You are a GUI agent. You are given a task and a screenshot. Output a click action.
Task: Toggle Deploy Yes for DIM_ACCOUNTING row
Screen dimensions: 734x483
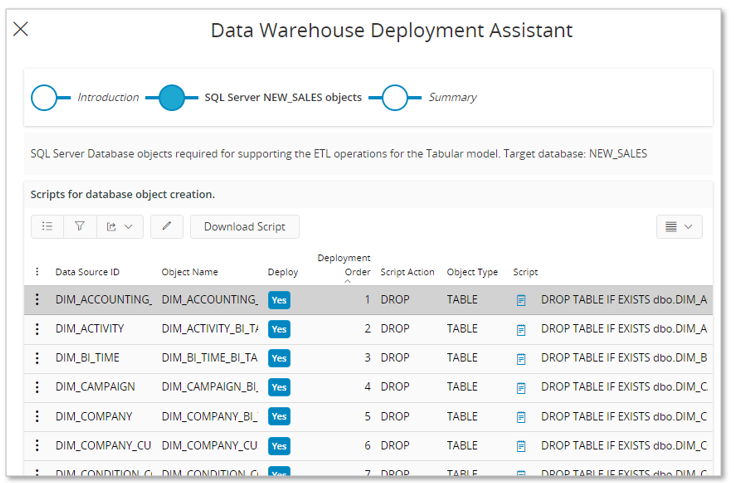[x=279, y=300]
